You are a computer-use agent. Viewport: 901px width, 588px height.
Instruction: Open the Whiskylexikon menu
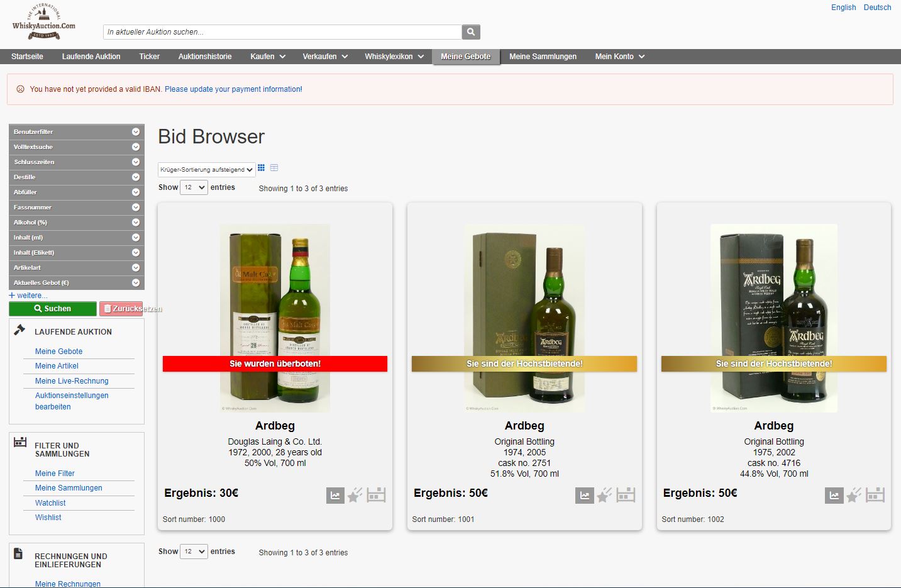(394, 57)
